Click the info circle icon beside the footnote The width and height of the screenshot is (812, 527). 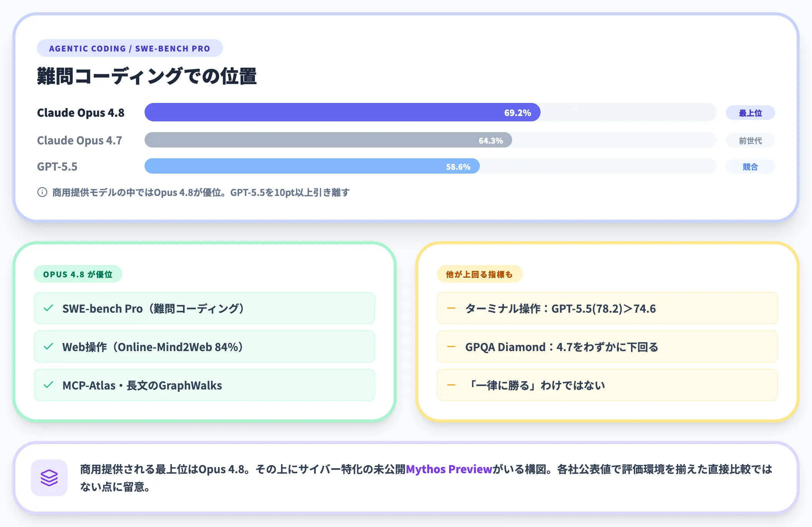(42, 192)
